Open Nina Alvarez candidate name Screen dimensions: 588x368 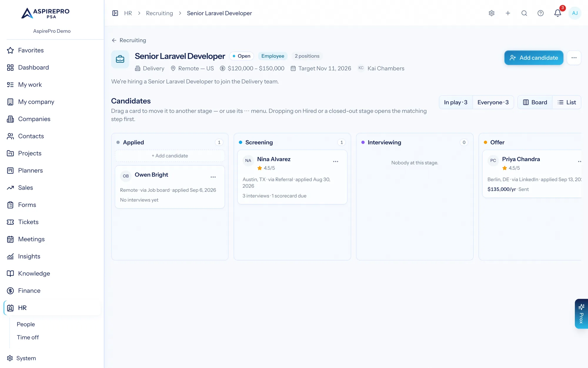274,159
